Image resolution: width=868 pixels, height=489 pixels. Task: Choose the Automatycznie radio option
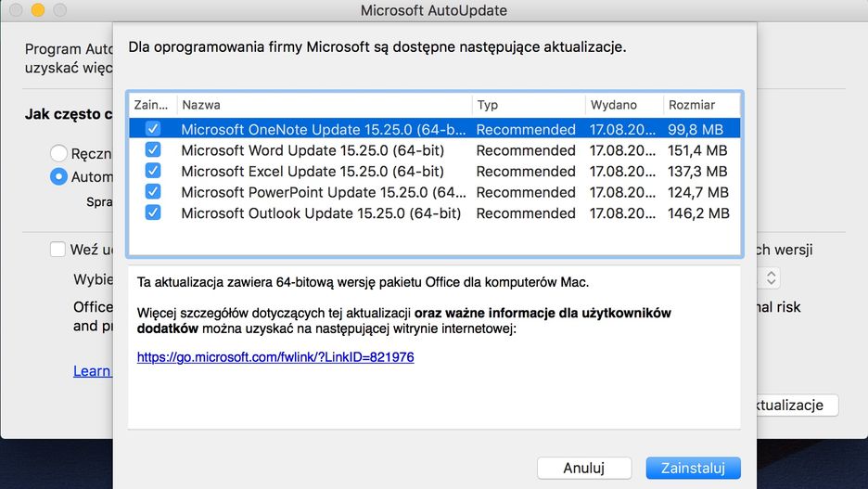point(58,176)
